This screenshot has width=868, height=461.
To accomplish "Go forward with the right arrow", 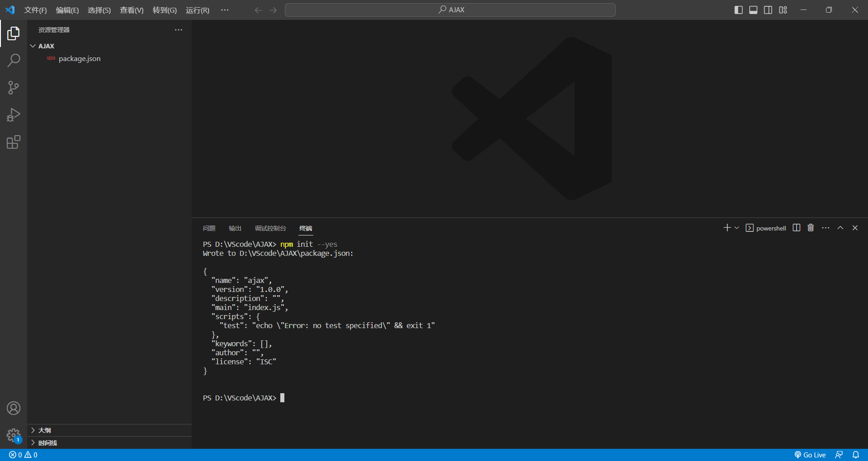I will (273, 10).
